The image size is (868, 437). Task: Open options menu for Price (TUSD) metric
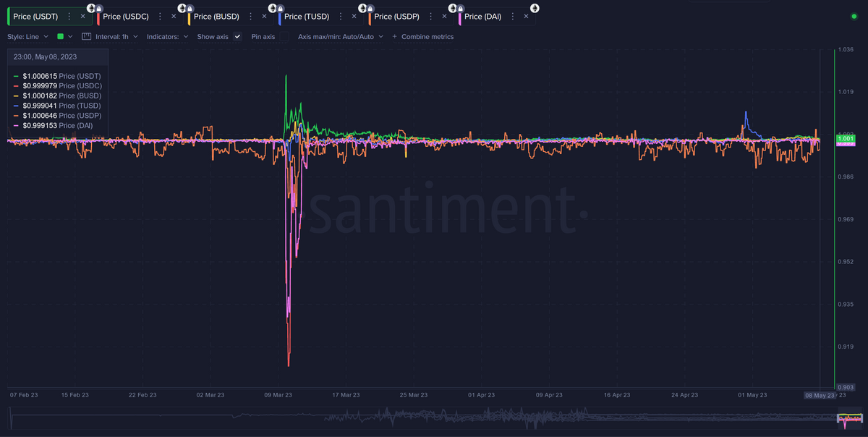(341, 16)
